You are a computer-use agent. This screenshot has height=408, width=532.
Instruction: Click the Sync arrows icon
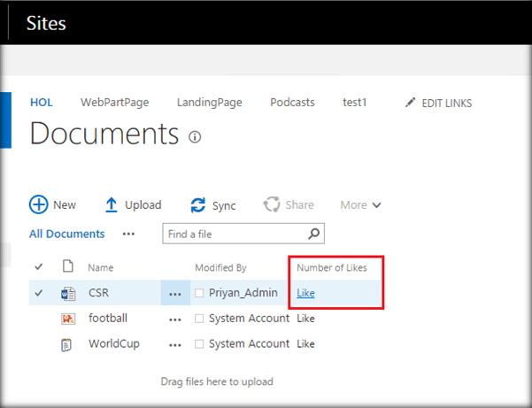coord(198,205)
